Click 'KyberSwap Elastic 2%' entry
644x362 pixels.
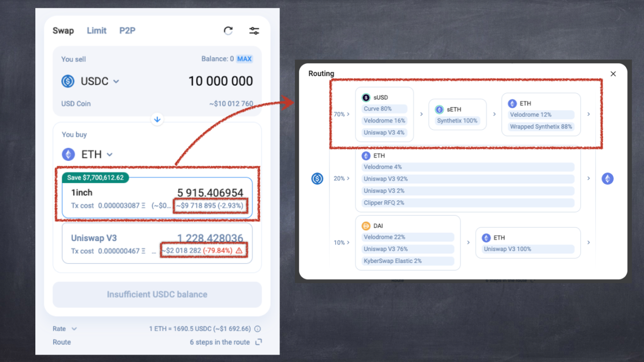[x=408, y=261]
